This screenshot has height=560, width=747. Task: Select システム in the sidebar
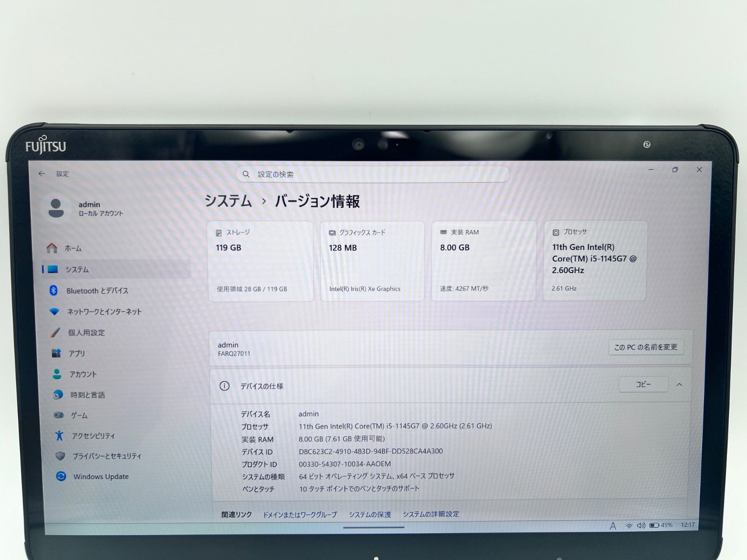tap(116, 269)
